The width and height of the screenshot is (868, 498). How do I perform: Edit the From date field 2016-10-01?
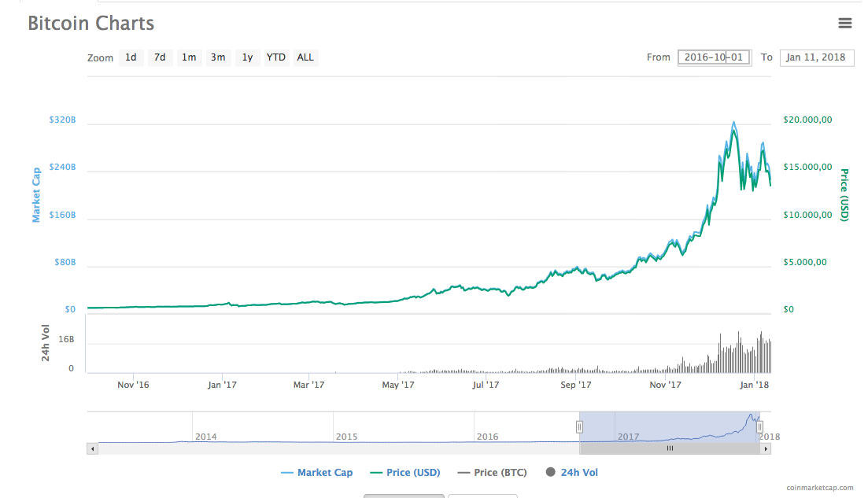(x=714, y=57)
